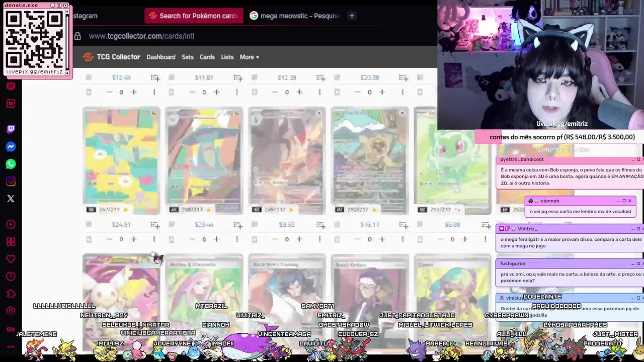Decrease quantity for the $11.87 card
Screen dimensions: 644x362
click(x=192, y=92)
